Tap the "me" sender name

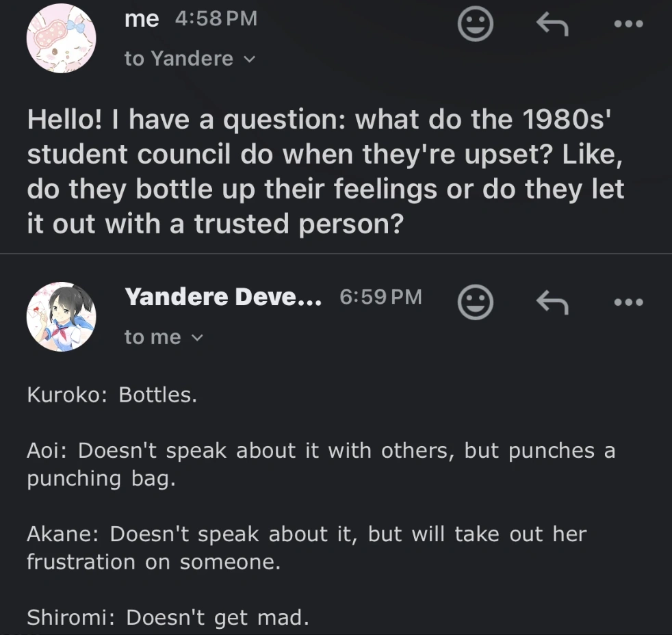pos(142,19)
